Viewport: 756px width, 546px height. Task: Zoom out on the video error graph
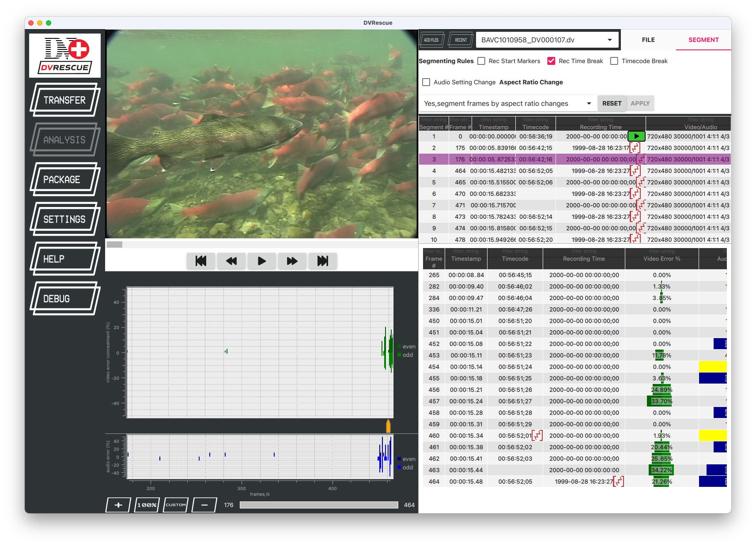(x=204, y=505)
